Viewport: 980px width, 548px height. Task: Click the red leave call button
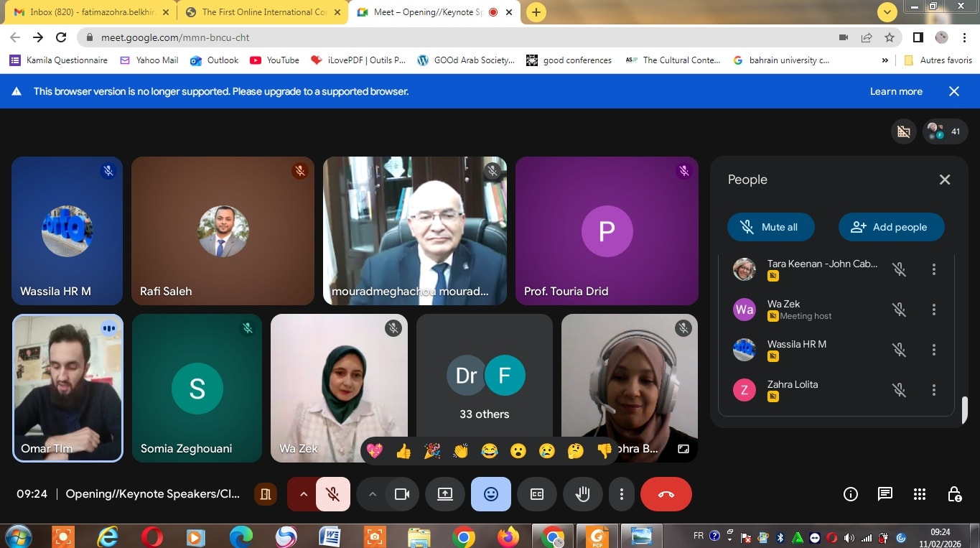(666, 494)
